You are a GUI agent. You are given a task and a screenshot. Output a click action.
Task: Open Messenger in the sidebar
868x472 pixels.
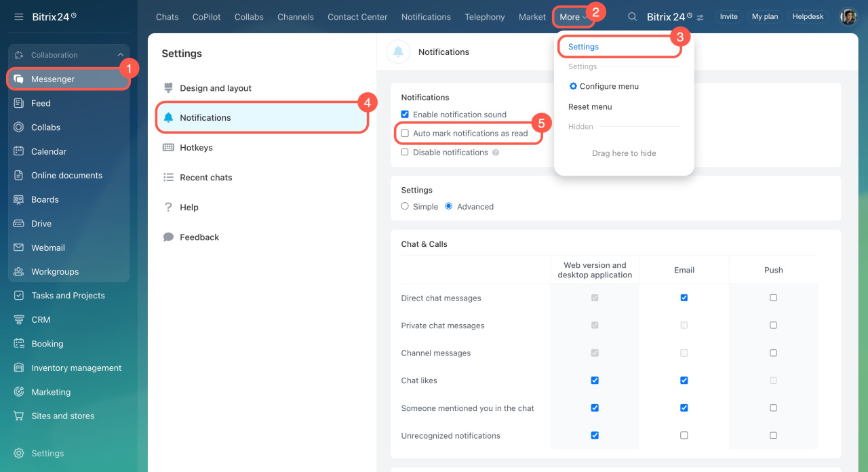pos(68,79)
